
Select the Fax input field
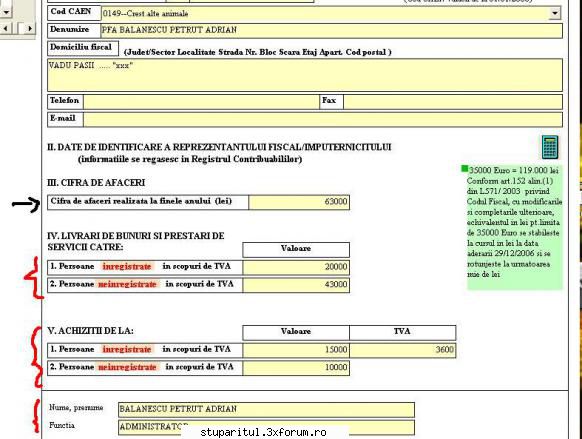point(453,102)
